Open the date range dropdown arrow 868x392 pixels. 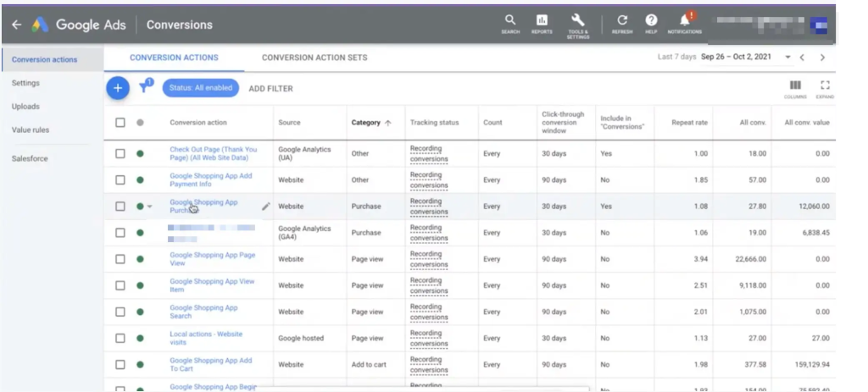coord(787,58)
